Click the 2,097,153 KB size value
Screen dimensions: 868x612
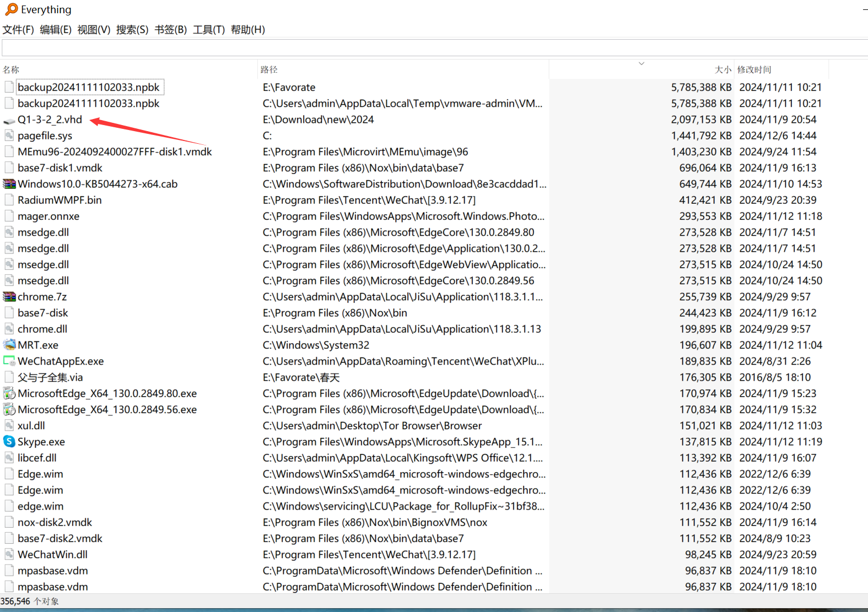point(701,120)
